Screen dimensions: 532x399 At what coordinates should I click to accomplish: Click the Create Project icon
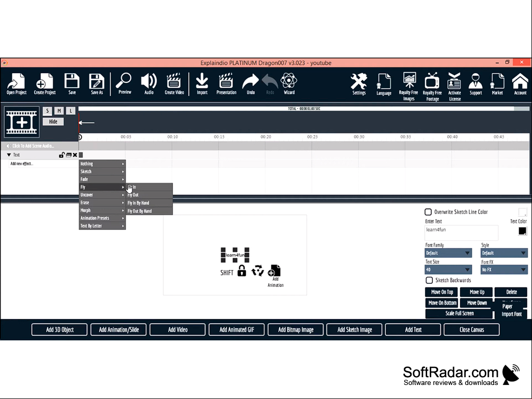[45, 84]
